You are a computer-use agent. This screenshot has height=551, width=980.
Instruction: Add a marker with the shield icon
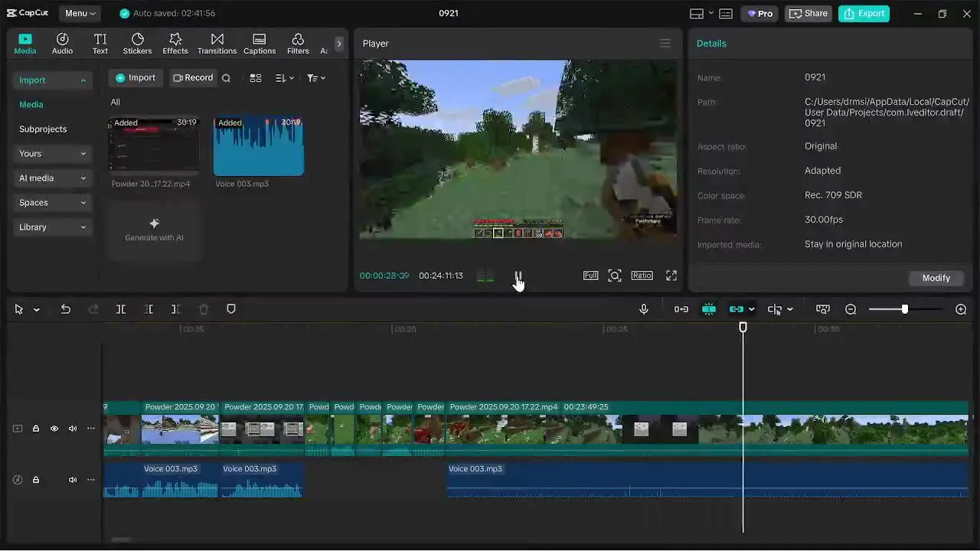[x=231, y=309]
